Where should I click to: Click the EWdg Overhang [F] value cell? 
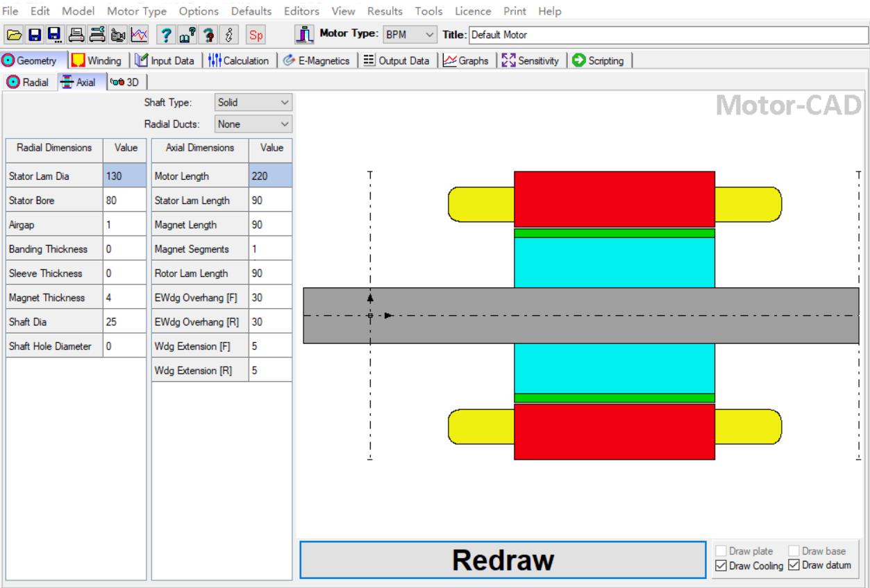(x=270, y=298)
